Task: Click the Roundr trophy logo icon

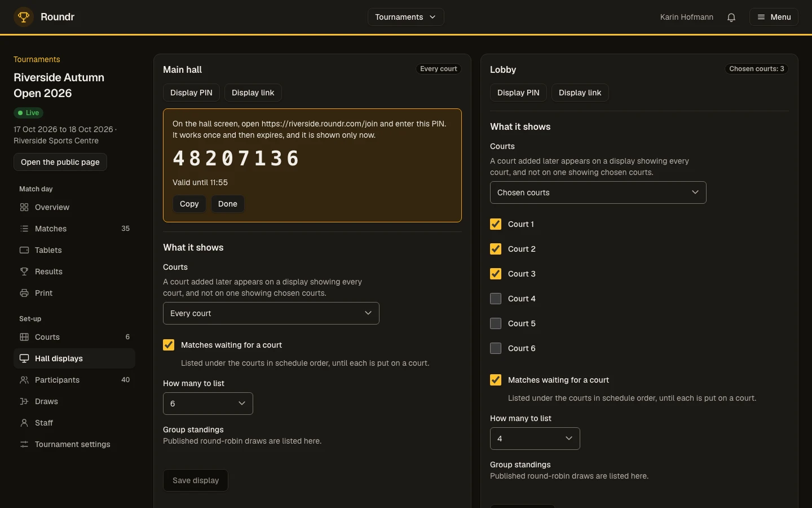Action: (24, 17)
